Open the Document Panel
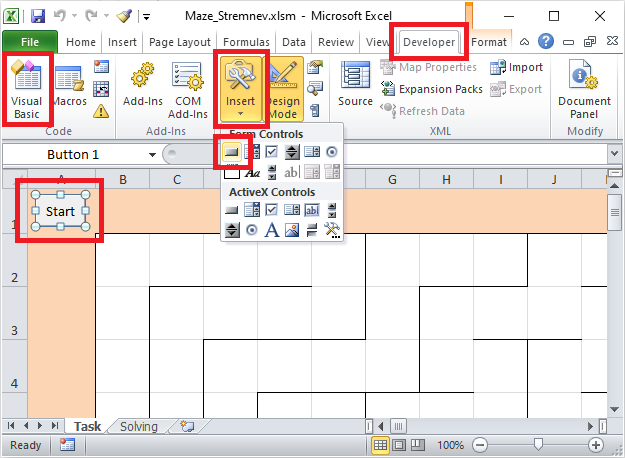 coord(584,90)
